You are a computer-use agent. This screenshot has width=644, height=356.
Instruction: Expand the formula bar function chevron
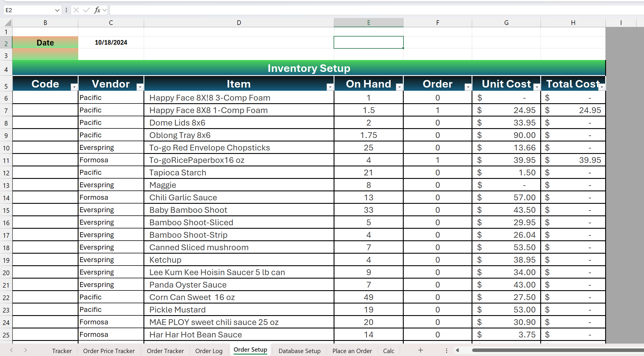[x=105, y=10]
